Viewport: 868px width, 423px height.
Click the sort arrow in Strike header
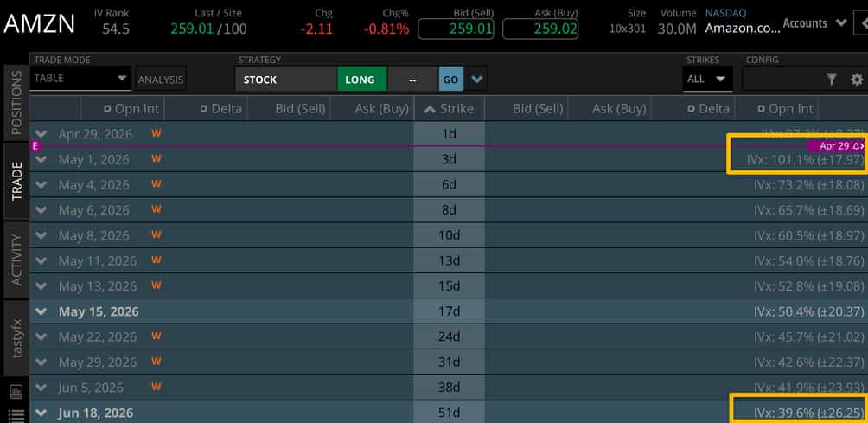click(430, 109)
